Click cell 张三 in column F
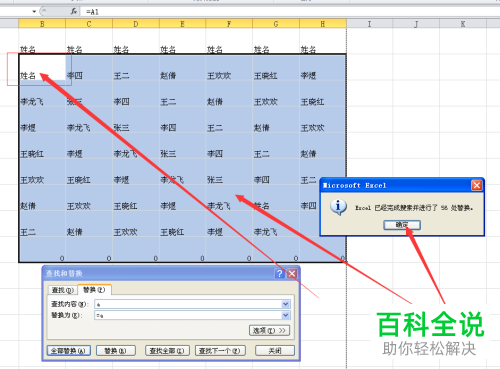Screen dimensions: 500x369 pos(229,172)
